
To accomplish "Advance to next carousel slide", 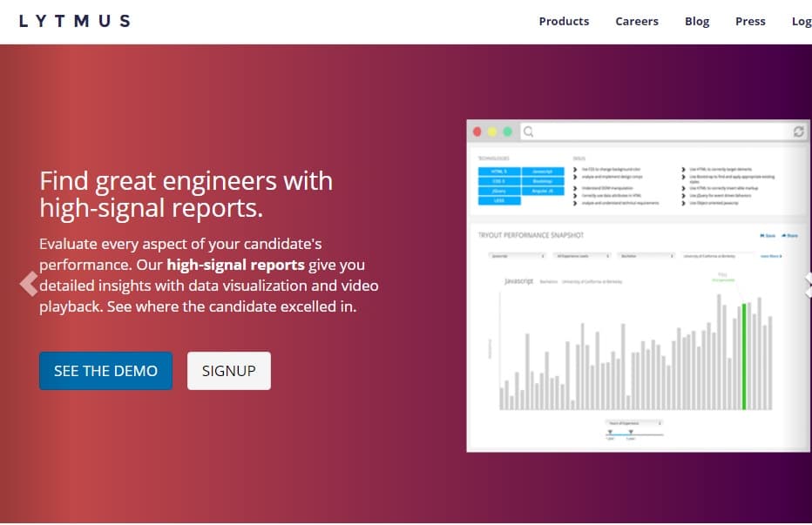I will tap(807, 284).
